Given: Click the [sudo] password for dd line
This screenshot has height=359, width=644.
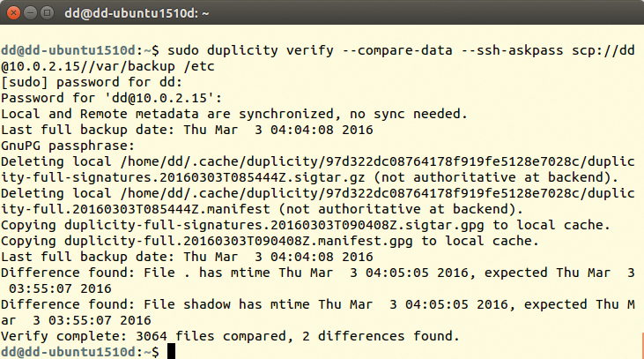Looking at the screenshot, I should click(91, 82).
